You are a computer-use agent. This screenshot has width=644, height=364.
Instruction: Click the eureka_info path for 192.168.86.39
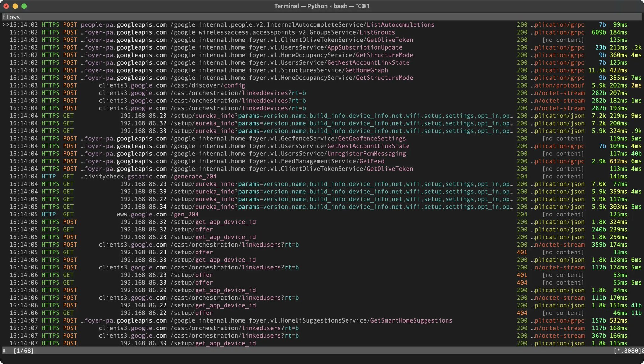[x=342, y=192]
